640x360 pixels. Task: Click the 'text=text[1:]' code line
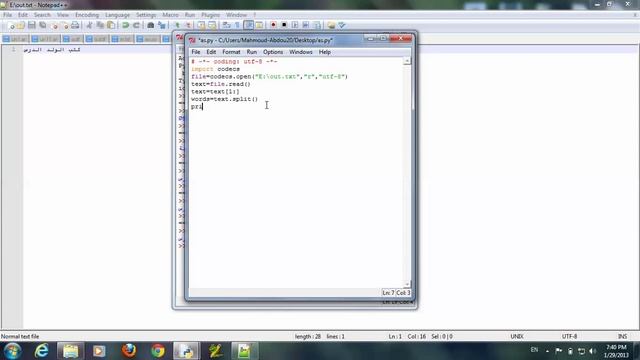pyautogui.click(x=215, y=91)
